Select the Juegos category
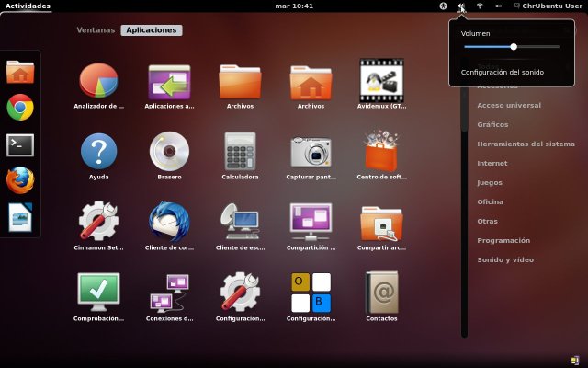This screenshot has width=588, height=368. 490,182
